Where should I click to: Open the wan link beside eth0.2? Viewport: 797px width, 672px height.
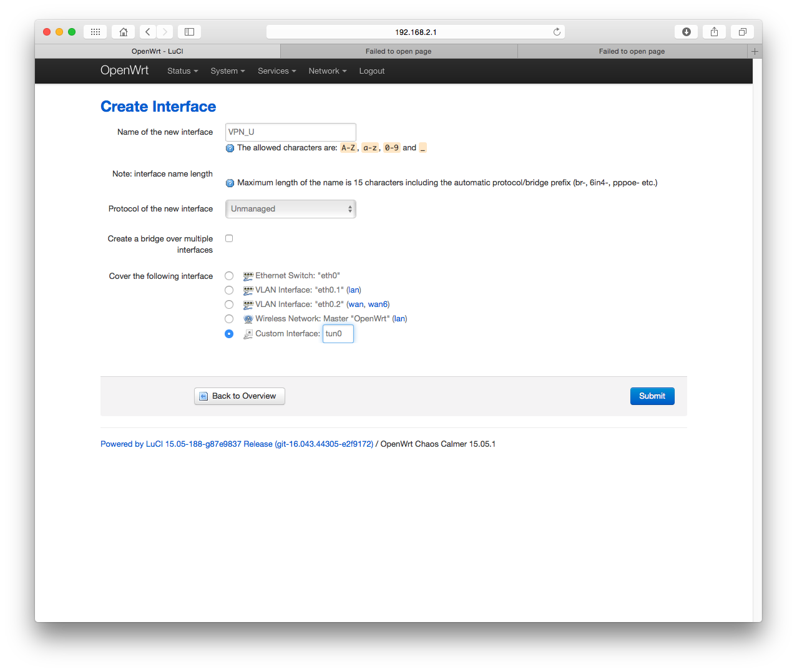356,304
